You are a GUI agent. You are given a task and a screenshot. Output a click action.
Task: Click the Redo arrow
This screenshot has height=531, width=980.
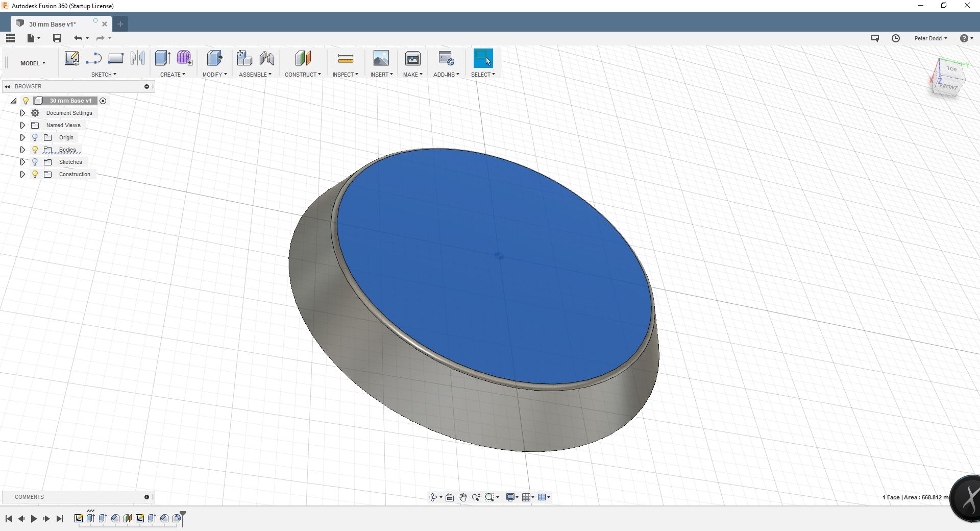(x=101, y=38)
